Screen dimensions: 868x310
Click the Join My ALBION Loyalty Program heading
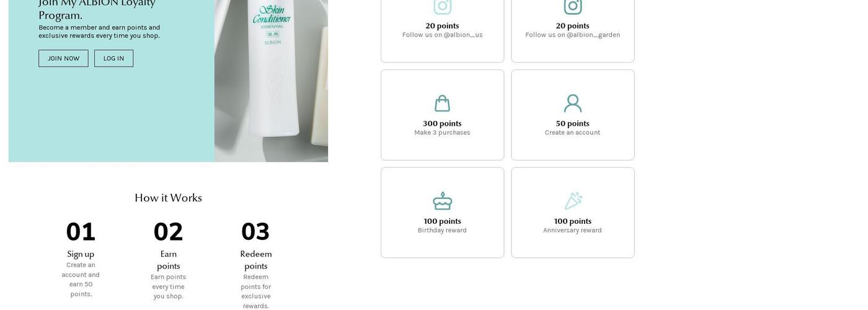97,9
